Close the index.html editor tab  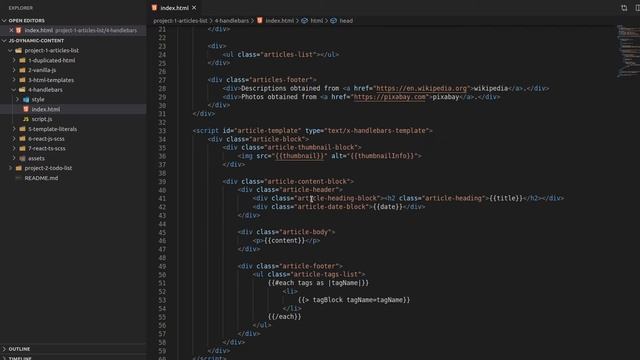194,8
